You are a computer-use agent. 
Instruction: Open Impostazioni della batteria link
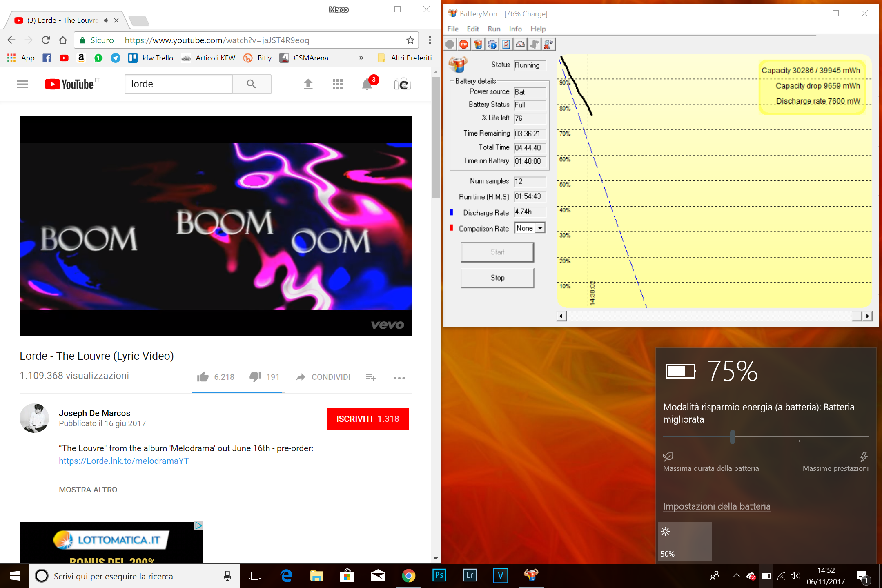tap(717, 506)
